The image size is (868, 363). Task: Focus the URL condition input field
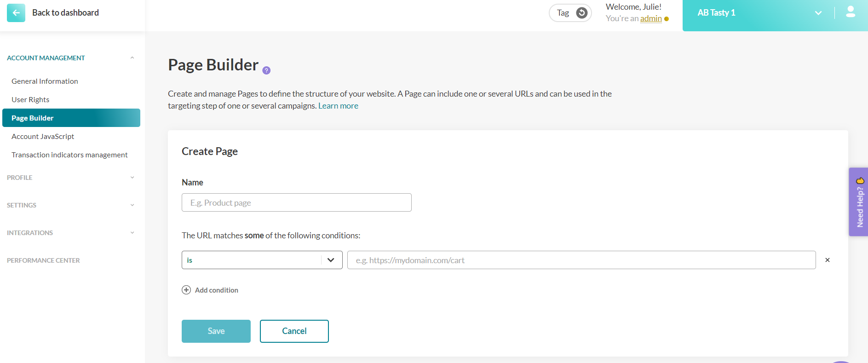tap(581, 260)
